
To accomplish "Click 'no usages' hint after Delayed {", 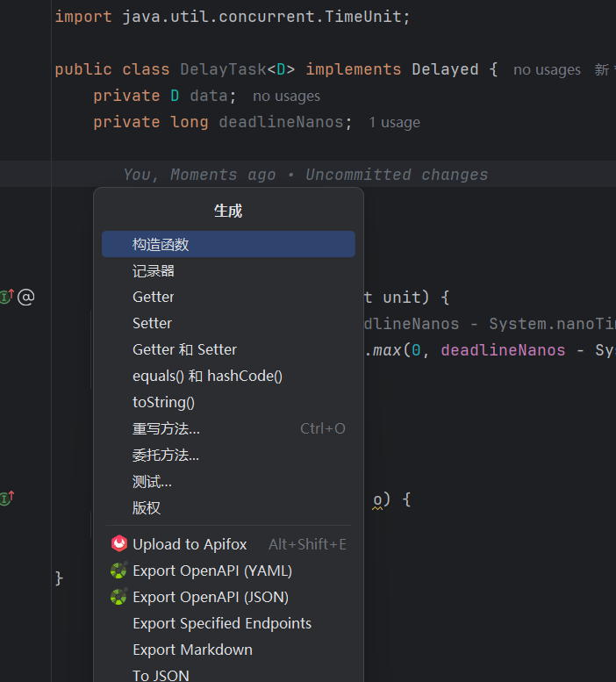I will pos(547,69).
